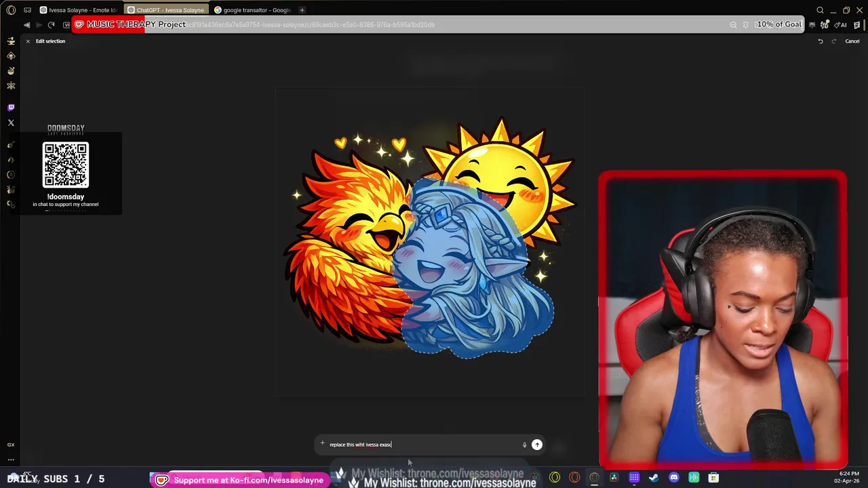Open the sidebar three-dots more menu
Screen dimensions: 868x488
click(x=11, y=460)
